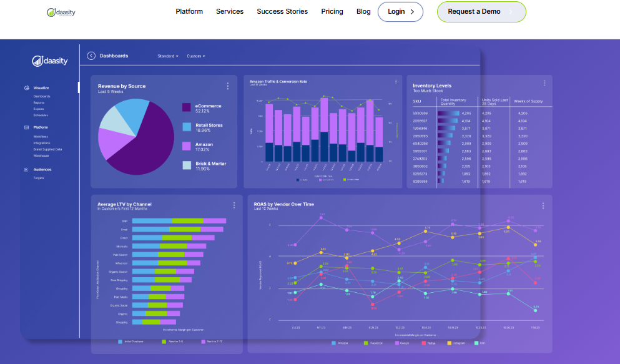The height and width of the screenshot is (364, 620).
Task: Click the Amazon legend item in the ROAS chart
Action: point(340,343)
